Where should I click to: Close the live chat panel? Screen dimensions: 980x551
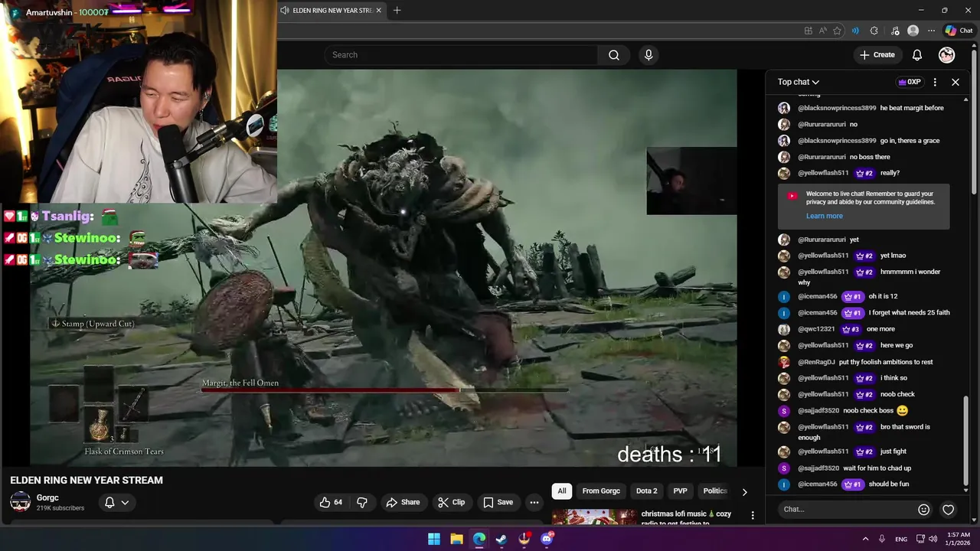(x=955, y=82)
